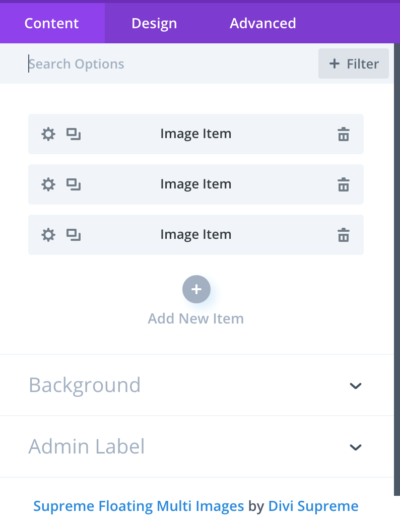Viewport: 400px width, 516px height.
Task: Delete the second Image Item
Action: pos(344,185)
